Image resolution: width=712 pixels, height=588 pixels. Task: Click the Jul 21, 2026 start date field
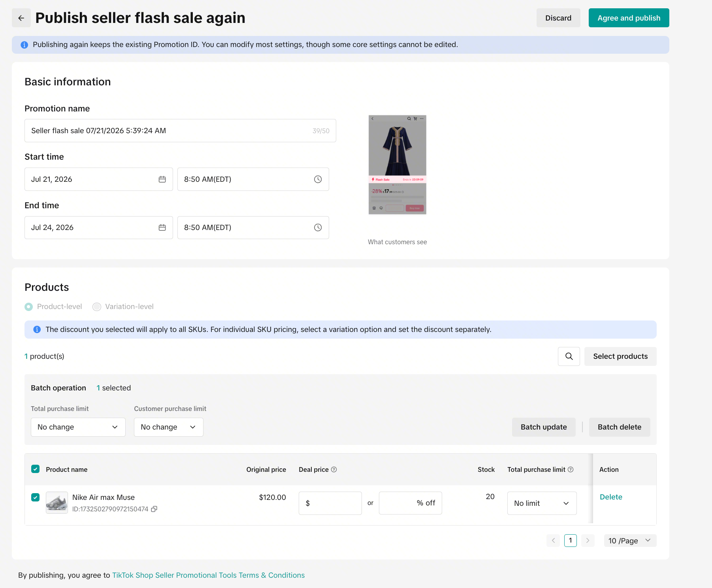pyautogui.click(x=99, y=179)
